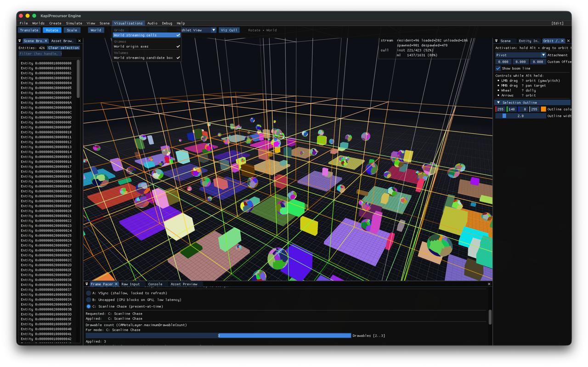Click the entity list scrollbar

[78, 79]
